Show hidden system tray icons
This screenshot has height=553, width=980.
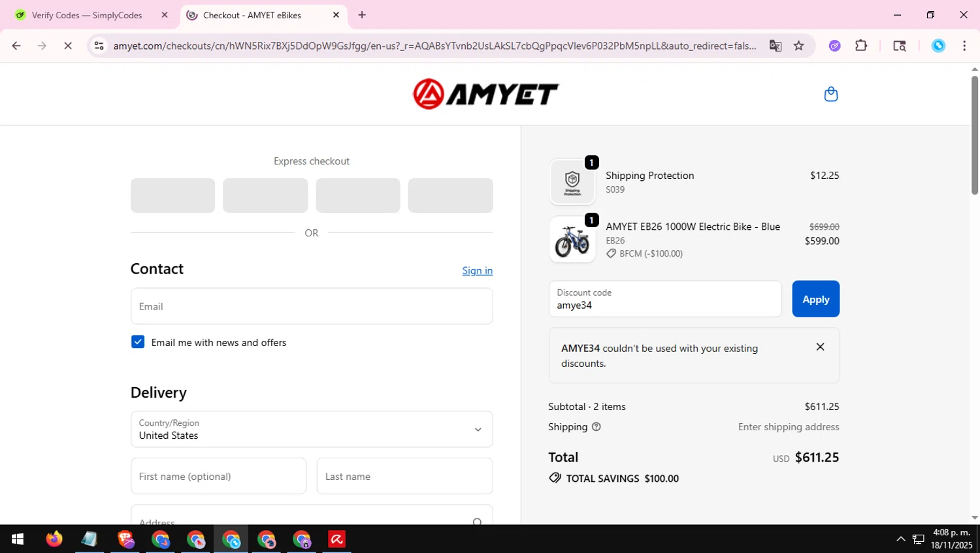point(900,539)
